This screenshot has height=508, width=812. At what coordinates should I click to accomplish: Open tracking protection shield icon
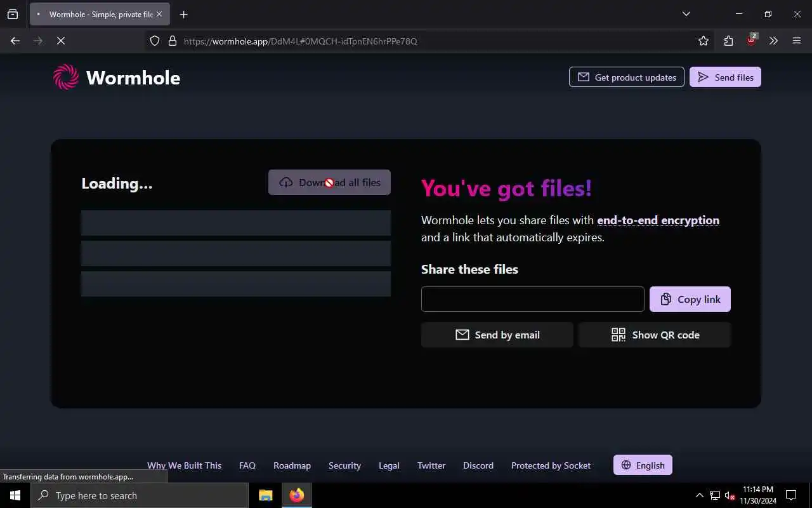pyautogui.click(x=154, y=41)
